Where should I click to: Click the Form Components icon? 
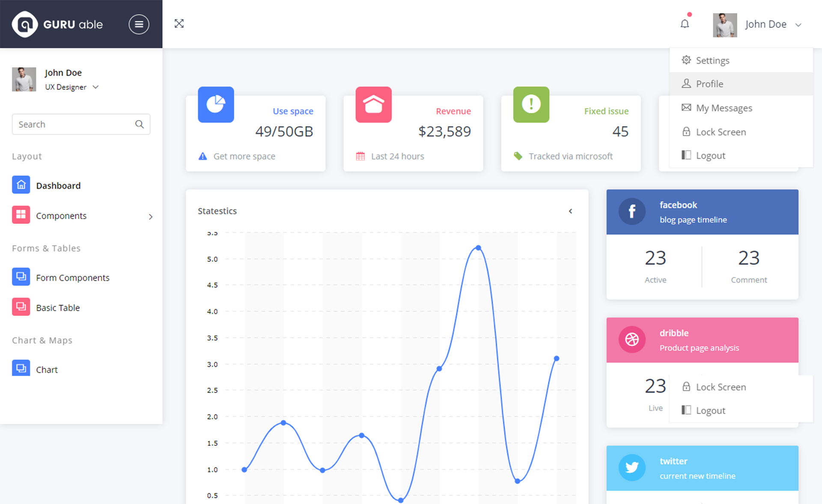click(x=21, y=277)
